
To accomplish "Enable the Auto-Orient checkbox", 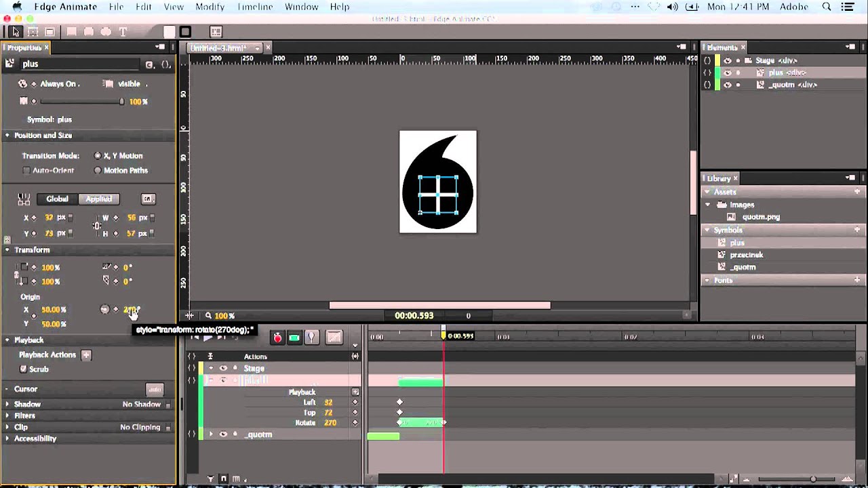I will coord(26,171).
